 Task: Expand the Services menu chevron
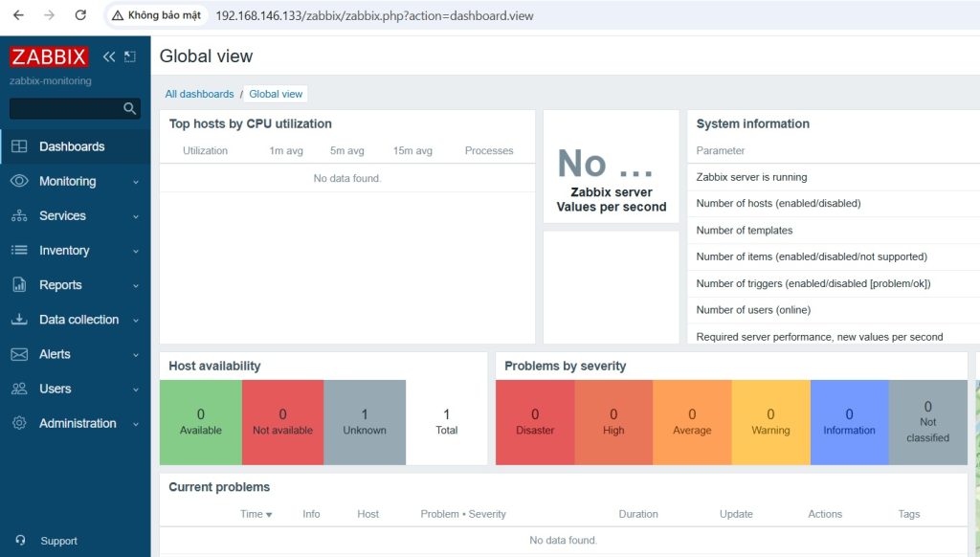tap(136, 216)
